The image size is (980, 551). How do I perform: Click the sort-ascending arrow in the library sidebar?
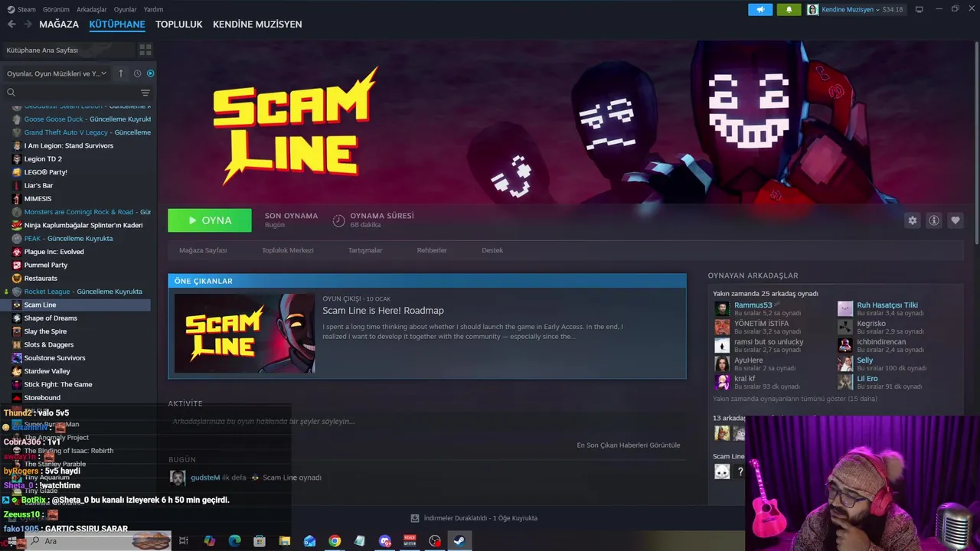(120, 73)
